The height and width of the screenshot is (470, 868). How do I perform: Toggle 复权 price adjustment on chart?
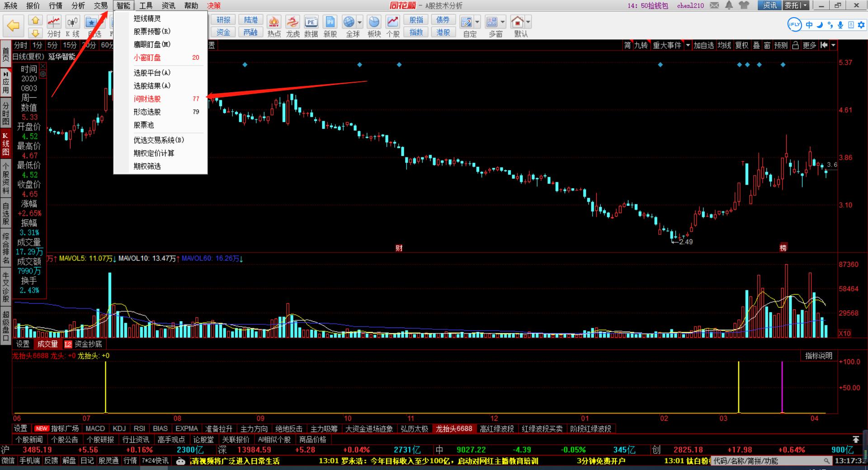tap(742, 45)
